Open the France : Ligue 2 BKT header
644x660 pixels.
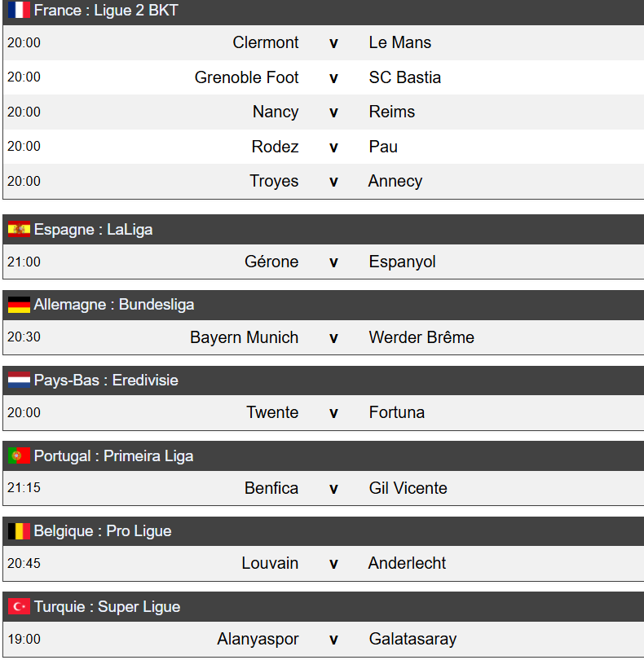point(106,11)
